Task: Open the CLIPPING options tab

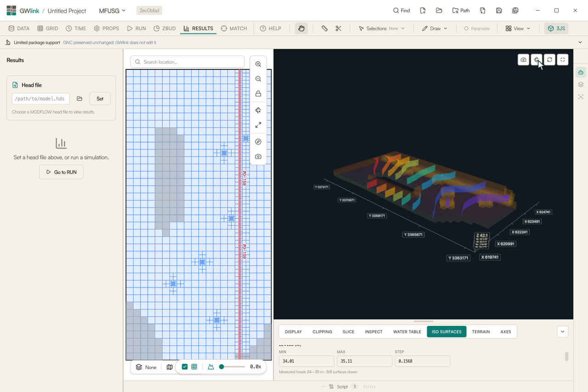Action: point(322,331)
